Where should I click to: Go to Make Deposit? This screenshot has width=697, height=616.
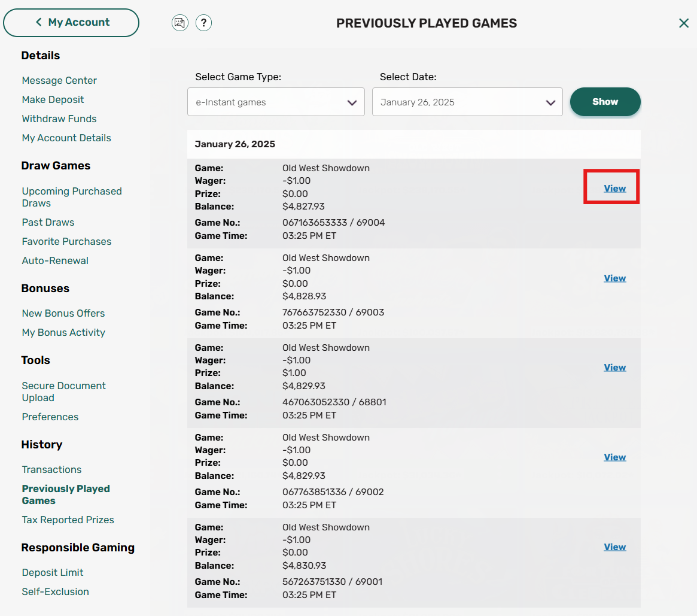pyautogui.click(x=53, y=99)
